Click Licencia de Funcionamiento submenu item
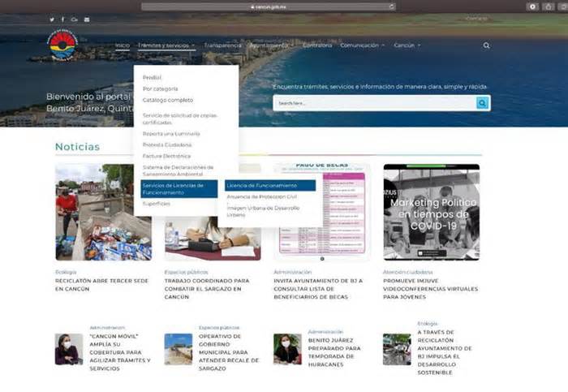The image size is (568, 392). pos(270,186)
